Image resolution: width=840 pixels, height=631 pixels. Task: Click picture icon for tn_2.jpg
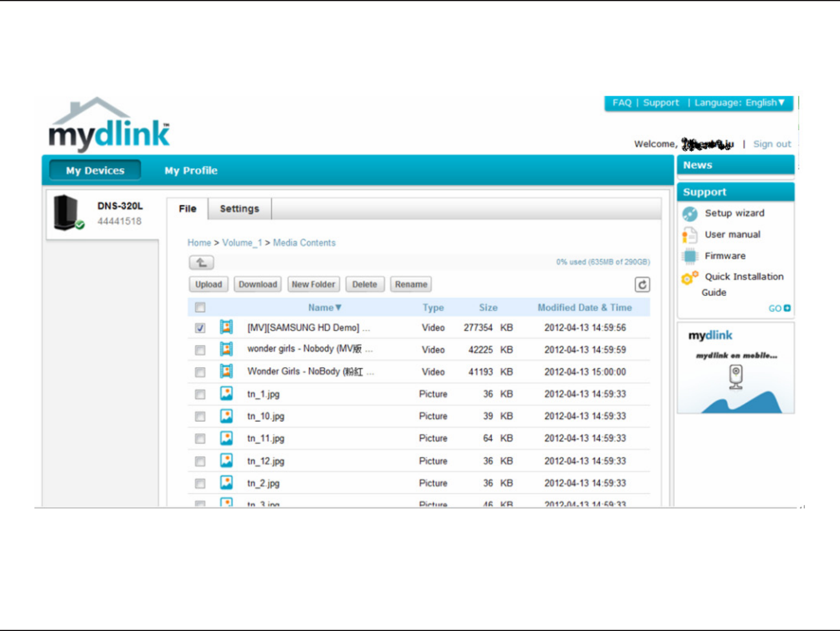tap(226, 483)
